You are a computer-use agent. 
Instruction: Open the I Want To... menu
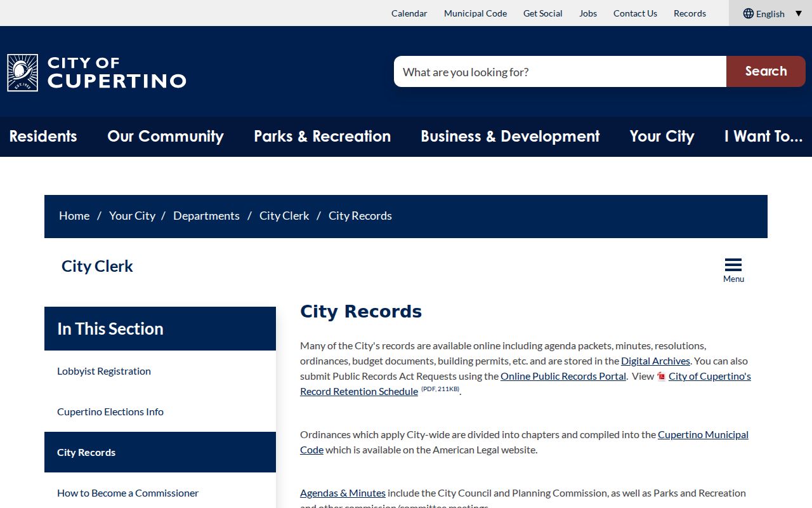[x=764, y=137]
